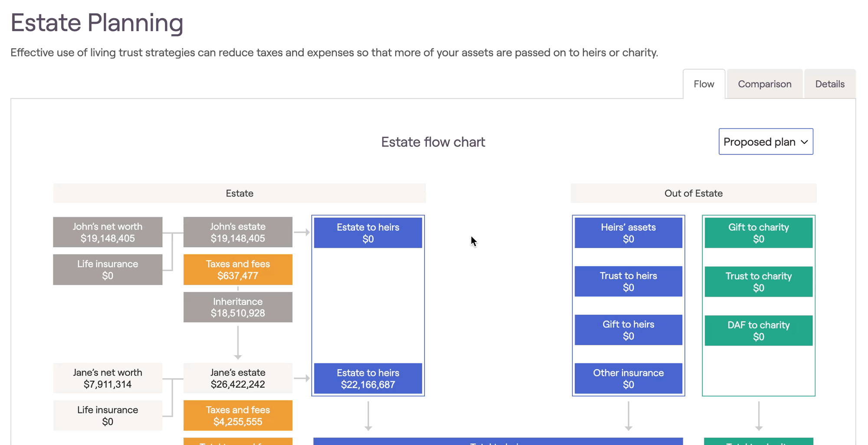Click the Trust to heirs box

(628, 281)
